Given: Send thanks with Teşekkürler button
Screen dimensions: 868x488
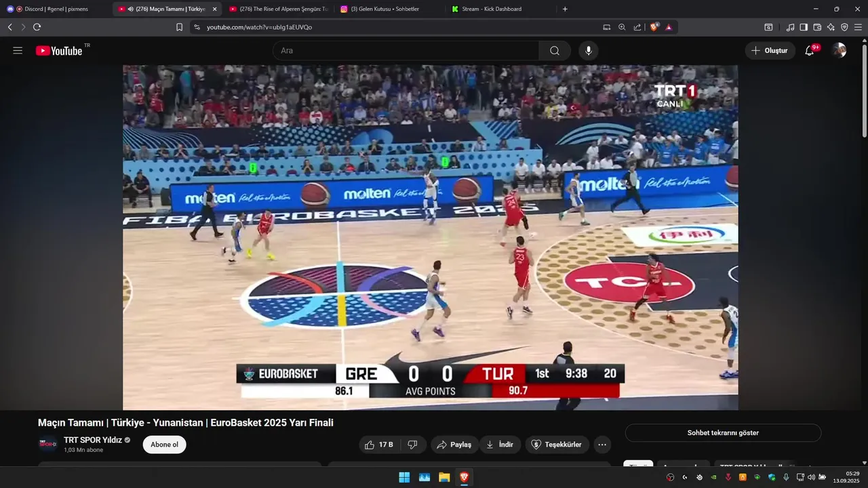Looking at the screenshot, I should click(557, 445).
